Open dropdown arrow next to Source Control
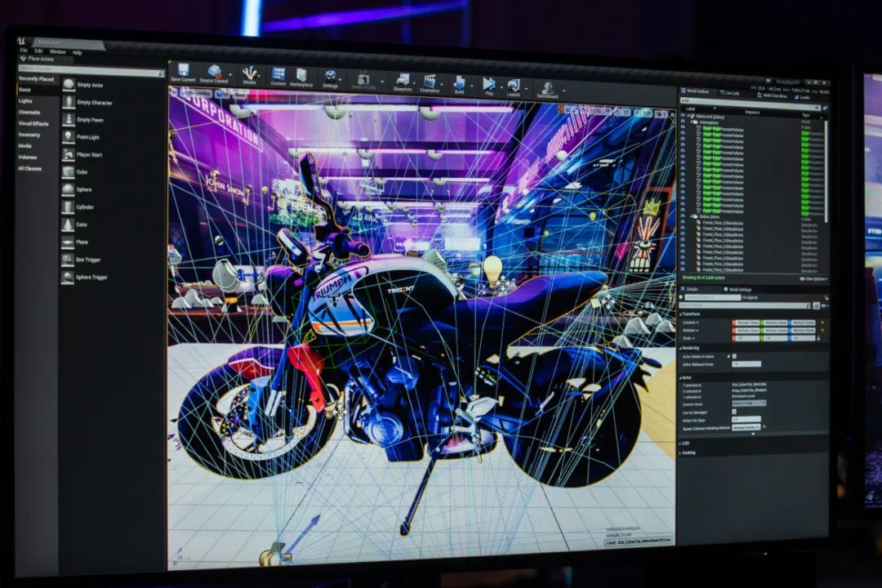 (x=230, y=73)
